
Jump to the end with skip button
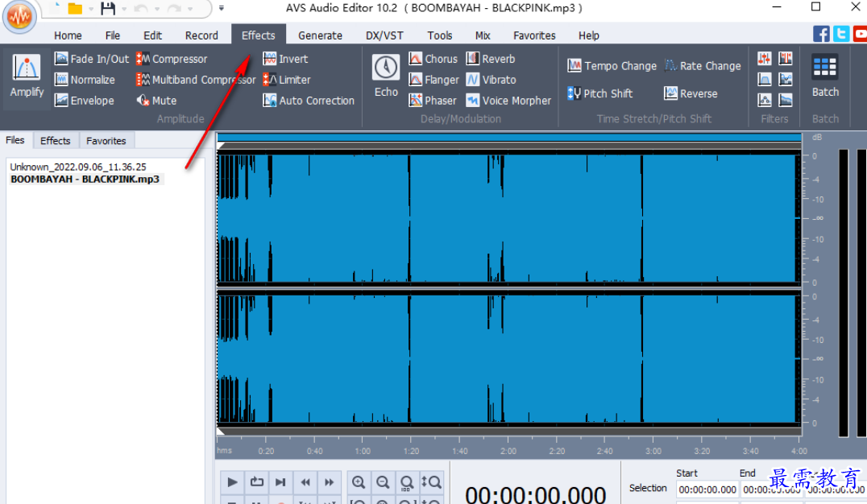(x=280, y=482)
